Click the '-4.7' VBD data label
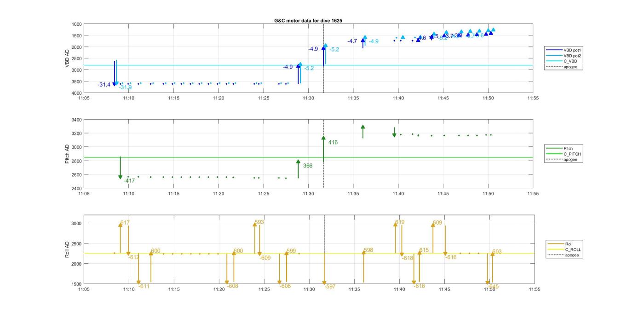The image size is (644, 319). tap(352, 41)
